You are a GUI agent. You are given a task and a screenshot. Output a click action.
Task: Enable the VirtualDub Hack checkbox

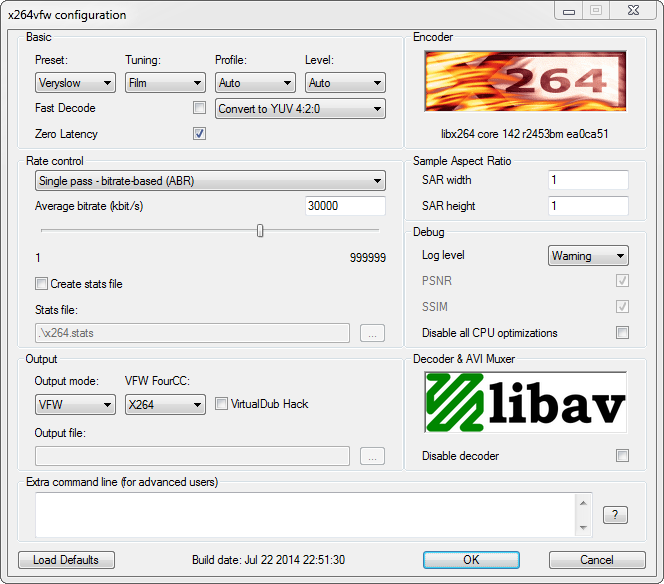click(221, 404)
